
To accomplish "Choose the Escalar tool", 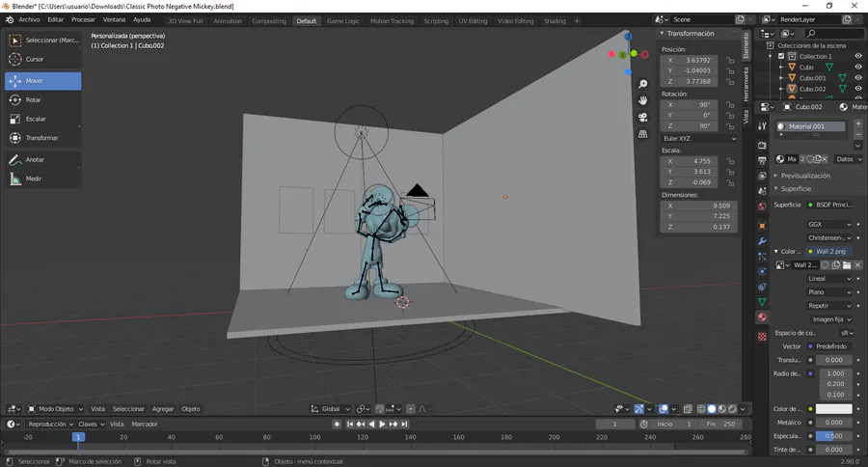I will coord(43,119).
